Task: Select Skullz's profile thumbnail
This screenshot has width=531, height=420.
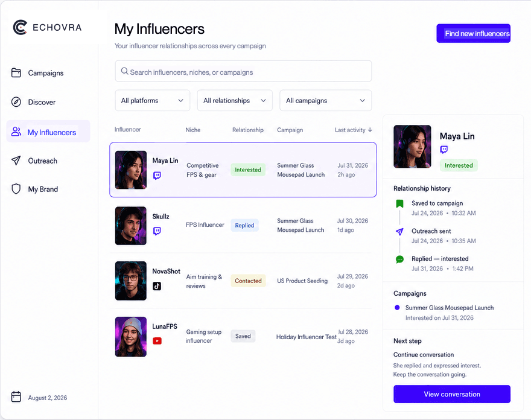Action: (131, 226)
